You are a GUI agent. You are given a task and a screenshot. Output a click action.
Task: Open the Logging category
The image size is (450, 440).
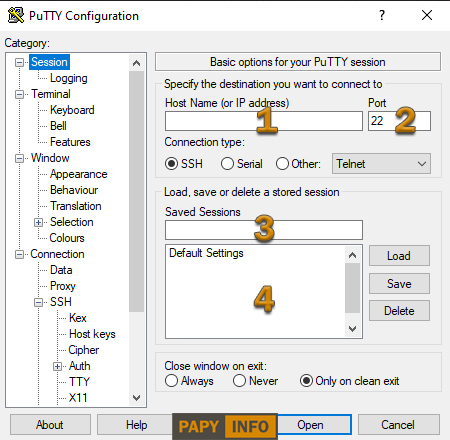tap(69, 78)
